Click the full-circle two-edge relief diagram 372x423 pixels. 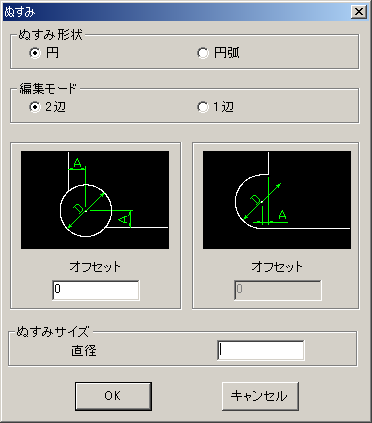[x=95, y=200]
